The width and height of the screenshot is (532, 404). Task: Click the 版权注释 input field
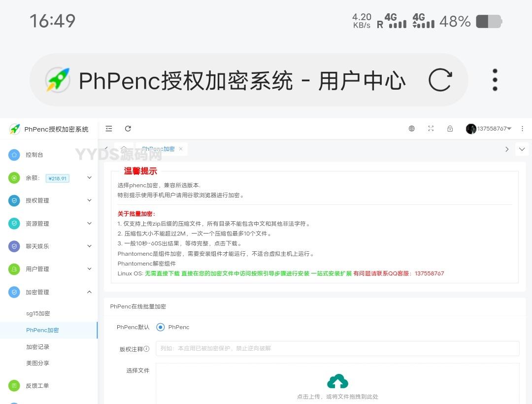coord(337,348)
